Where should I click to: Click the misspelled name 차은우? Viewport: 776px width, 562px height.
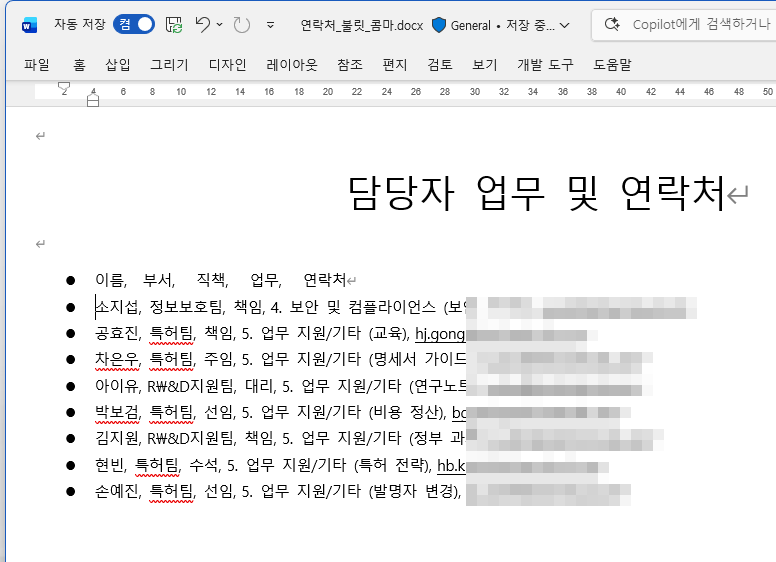click(117, 359)
